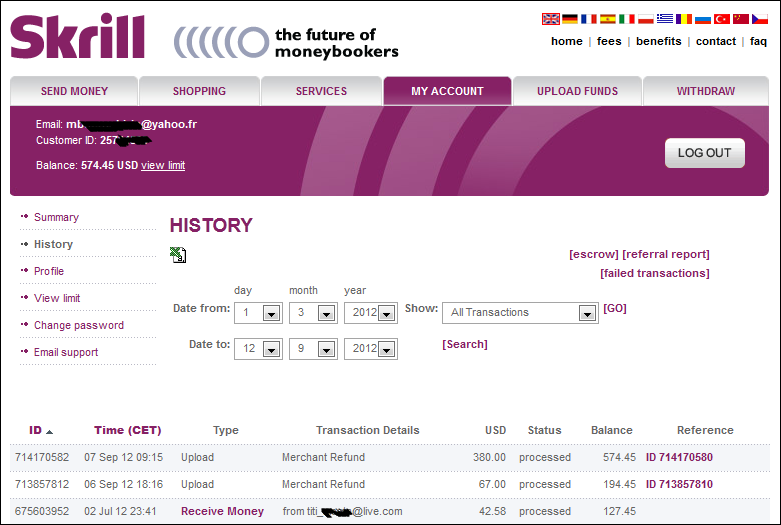This screenshot has width=781, height=525.
Task: Click the [escrow] link
Action: click(x=594, y=254)
